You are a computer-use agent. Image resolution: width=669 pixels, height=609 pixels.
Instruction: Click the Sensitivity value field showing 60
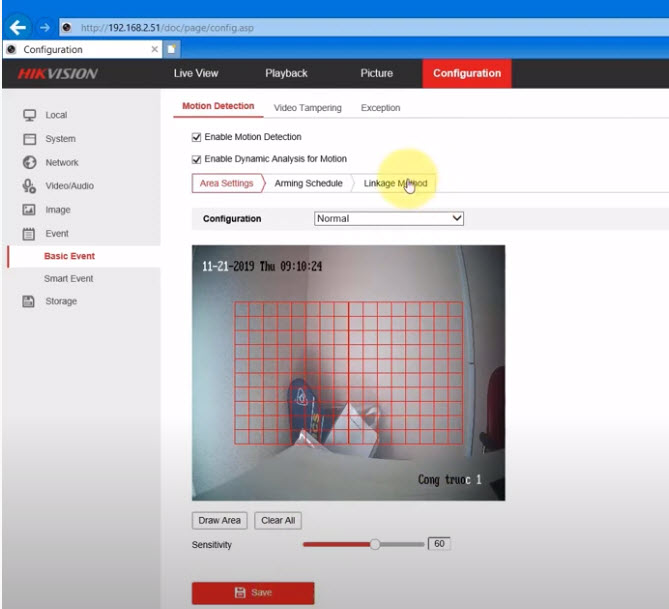(439, 544)
